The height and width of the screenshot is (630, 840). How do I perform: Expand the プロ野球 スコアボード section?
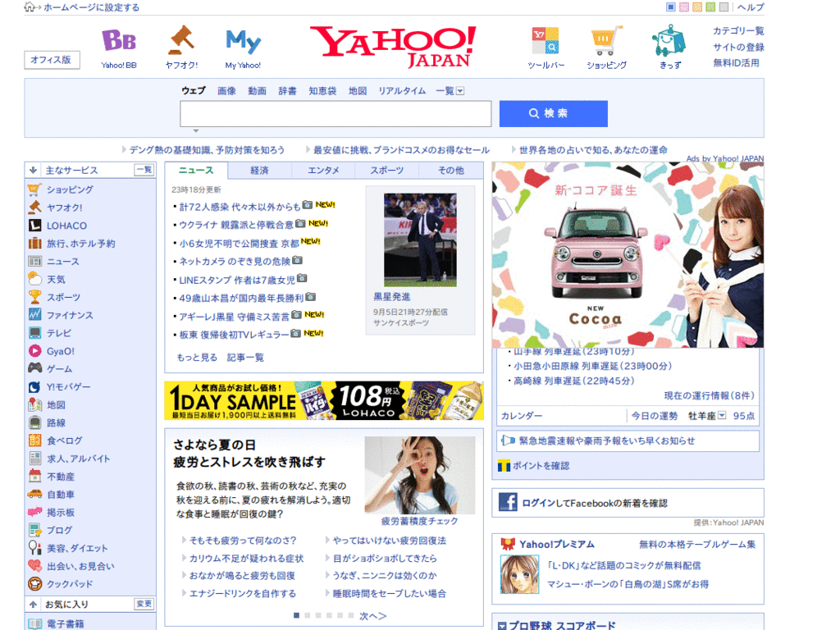tap(502, 626)
